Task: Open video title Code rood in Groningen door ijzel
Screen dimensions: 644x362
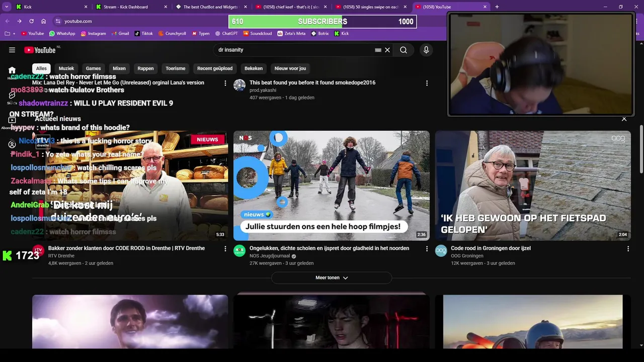Action: (x=491, y=248)
